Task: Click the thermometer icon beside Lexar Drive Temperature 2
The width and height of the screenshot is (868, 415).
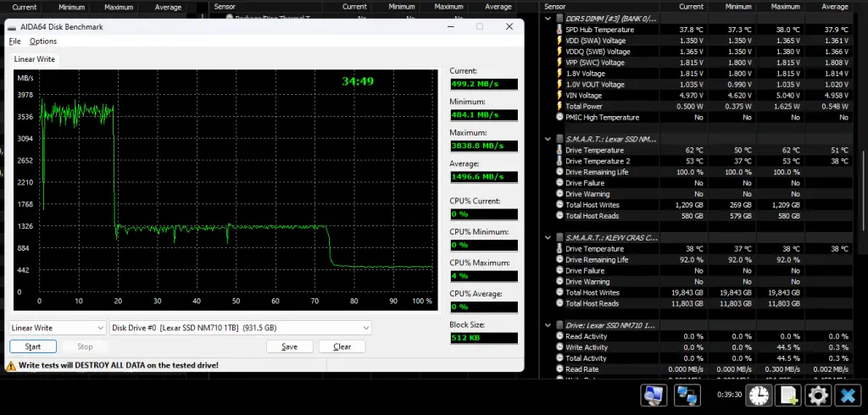Action: coord(559,161)
